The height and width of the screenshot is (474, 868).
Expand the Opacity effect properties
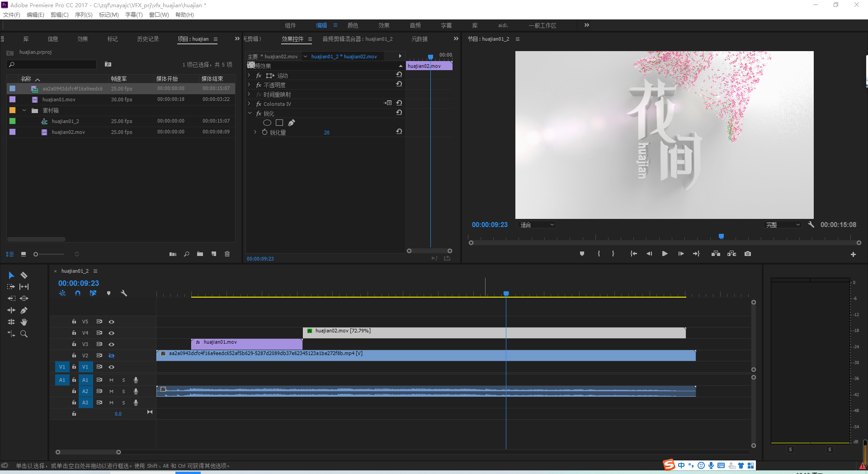[249, 85]
